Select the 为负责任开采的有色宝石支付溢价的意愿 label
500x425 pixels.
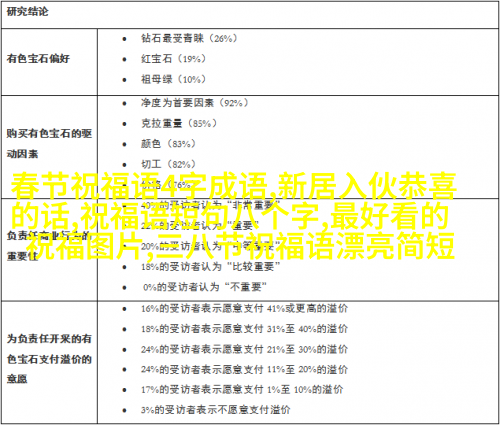tap(49, 359)
